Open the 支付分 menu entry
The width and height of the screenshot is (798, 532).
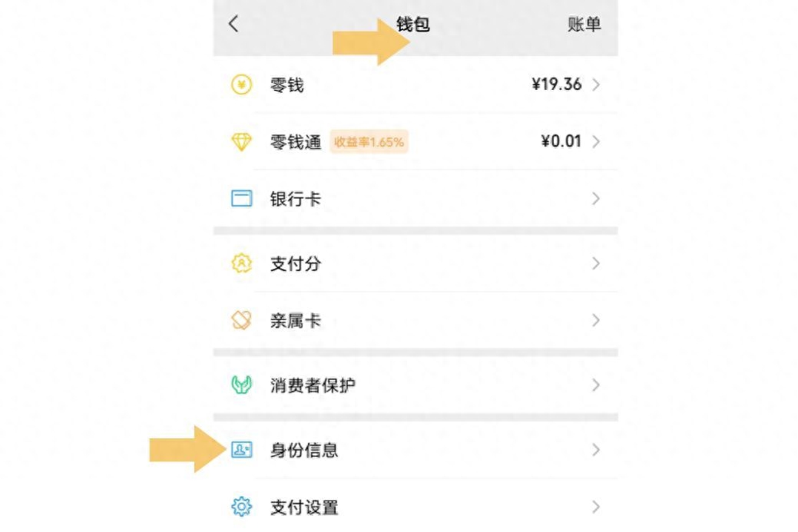click(x=296, y=263)
